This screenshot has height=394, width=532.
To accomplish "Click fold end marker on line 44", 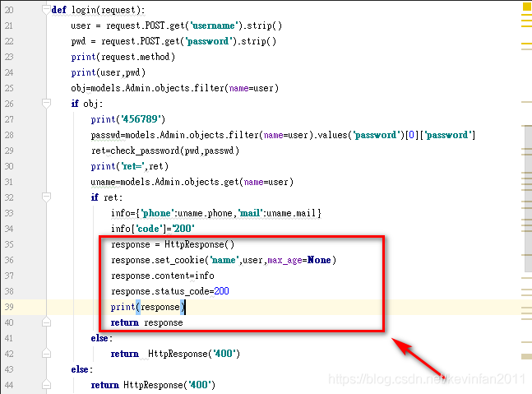I will point(47,384).
